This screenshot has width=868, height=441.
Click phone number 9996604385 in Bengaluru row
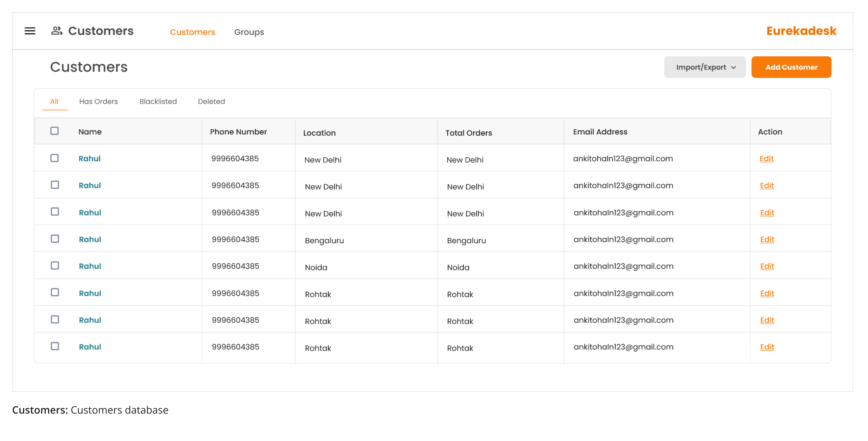pos(235,239)
